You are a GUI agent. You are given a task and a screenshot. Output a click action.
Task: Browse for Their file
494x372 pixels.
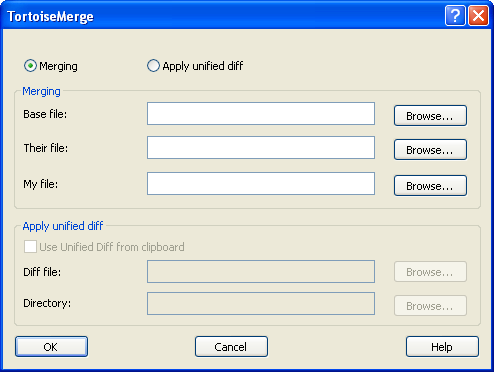[x=430, y=150]
